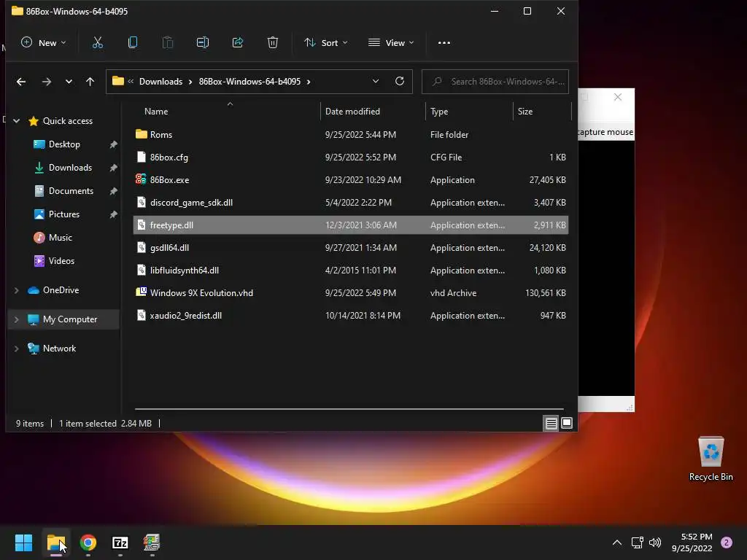Open the notification count badge
This screenshot has width=747, height=560.
coord(727,542)
